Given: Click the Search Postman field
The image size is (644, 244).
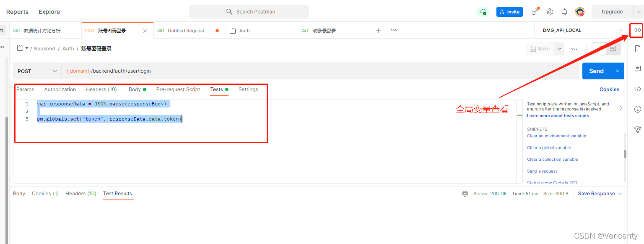Looking at the screenshot, I should [x=249, y=12].
